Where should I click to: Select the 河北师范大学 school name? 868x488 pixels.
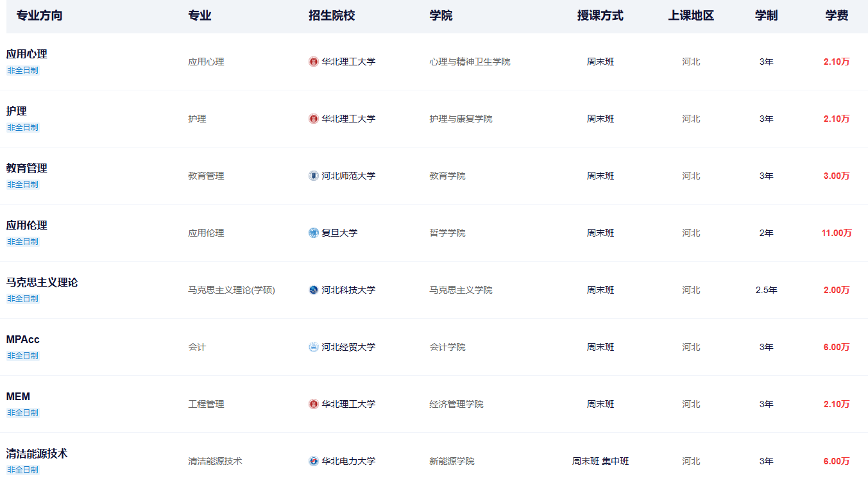(348, 176)
